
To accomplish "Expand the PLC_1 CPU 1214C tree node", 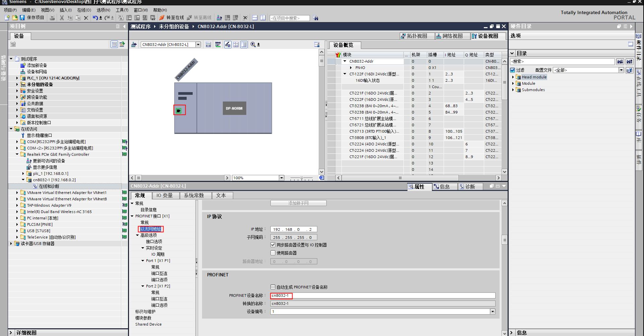I will 17,78.
